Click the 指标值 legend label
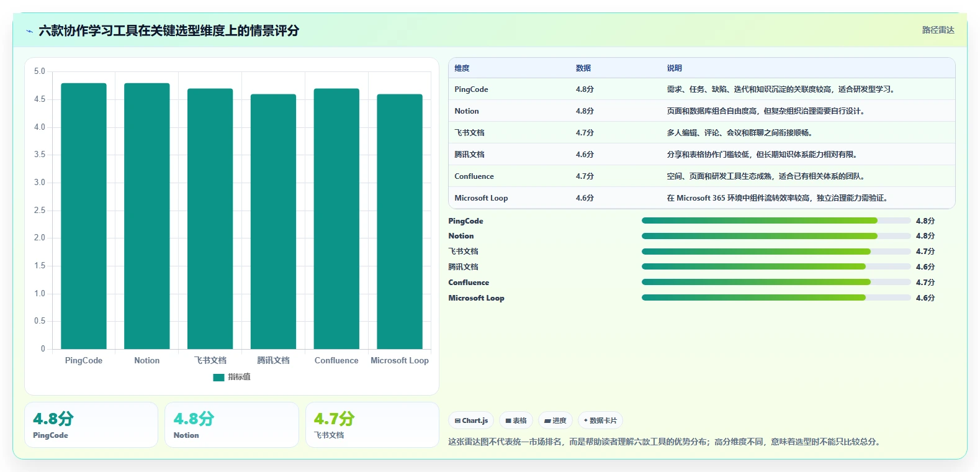 tap(239, 377)
